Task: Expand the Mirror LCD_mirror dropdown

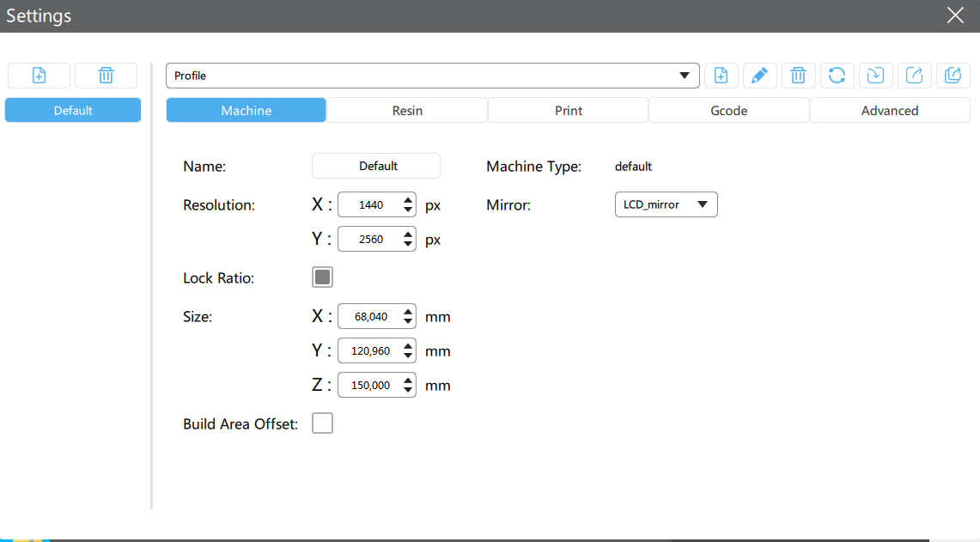Action: [666, 204]
